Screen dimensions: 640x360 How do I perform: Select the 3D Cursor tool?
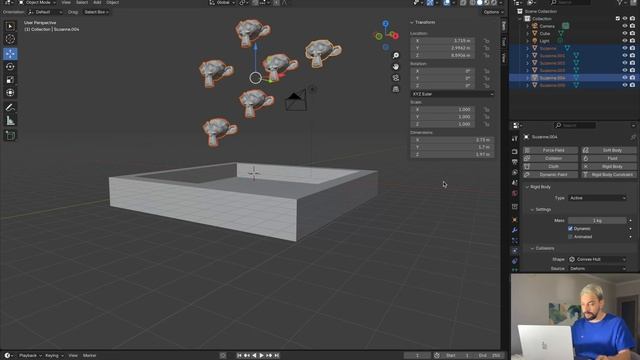pyautogui.click(x=10, y=39)
